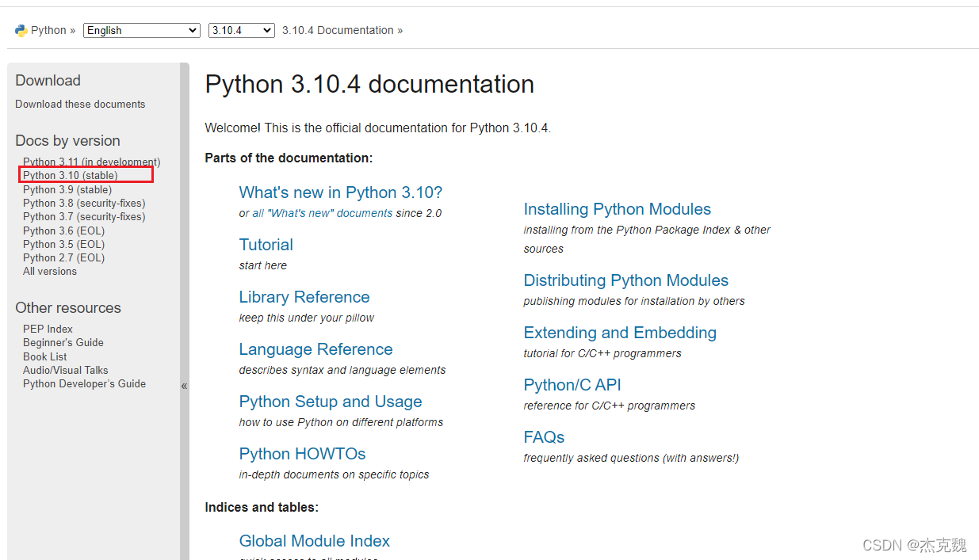This screenshot has width=979, height=560.
Task: Open the 3.10.4 version dropdown
Action: coord(241,30)
